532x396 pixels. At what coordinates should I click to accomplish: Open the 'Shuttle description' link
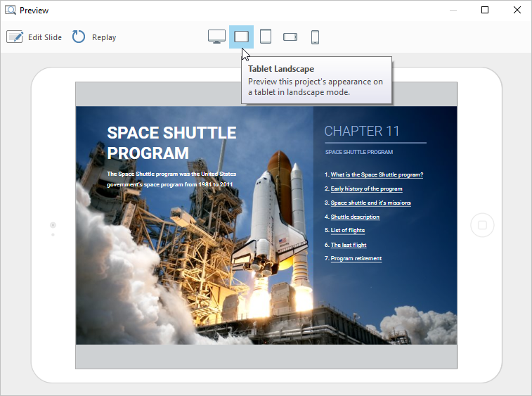click(x=355, y=217)
